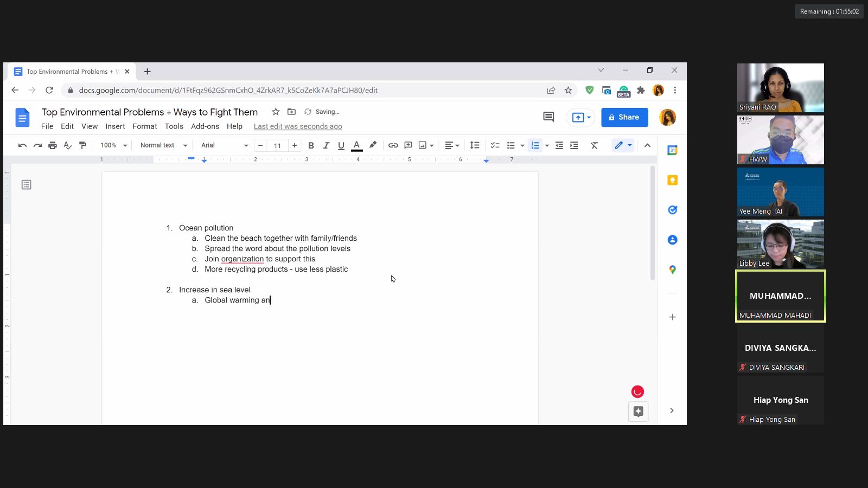Open the Format menu
Viewport: 868px width, 488px height.
145,126
